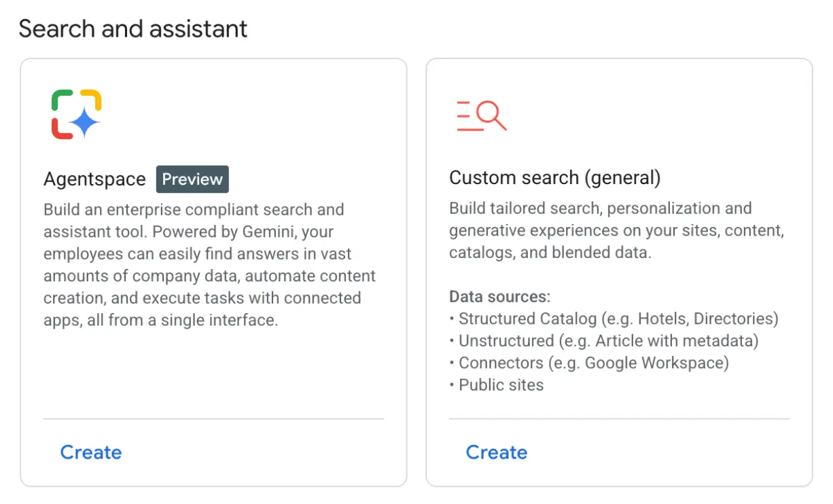Click the Preview badge next to Agentspace
The width and height of the screenshot is (833, 504).
click(x=192, y=179)
